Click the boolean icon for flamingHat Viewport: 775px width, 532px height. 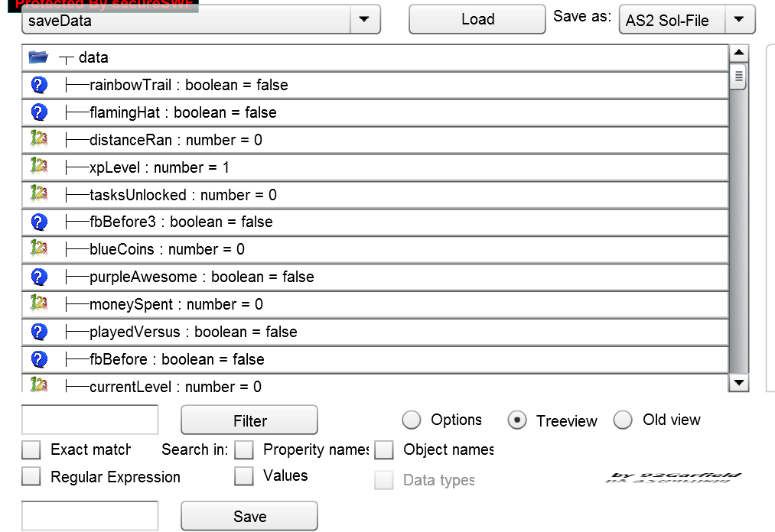[39, 112]
